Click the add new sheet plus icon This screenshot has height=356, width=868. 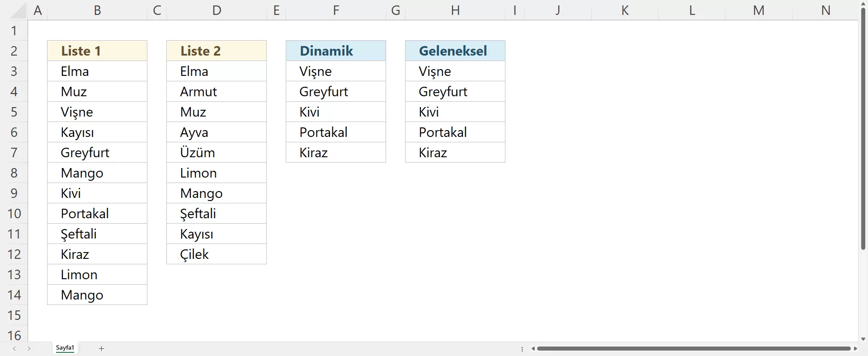pyautogui.click(x=102, y=348)
